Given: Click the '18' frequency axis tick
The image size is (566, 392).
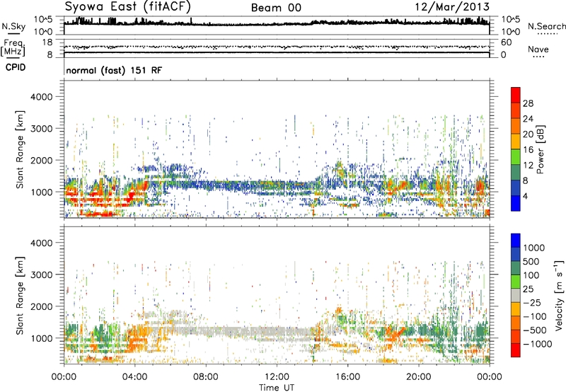Looking at the screenshot, I should tap(47, 42).
